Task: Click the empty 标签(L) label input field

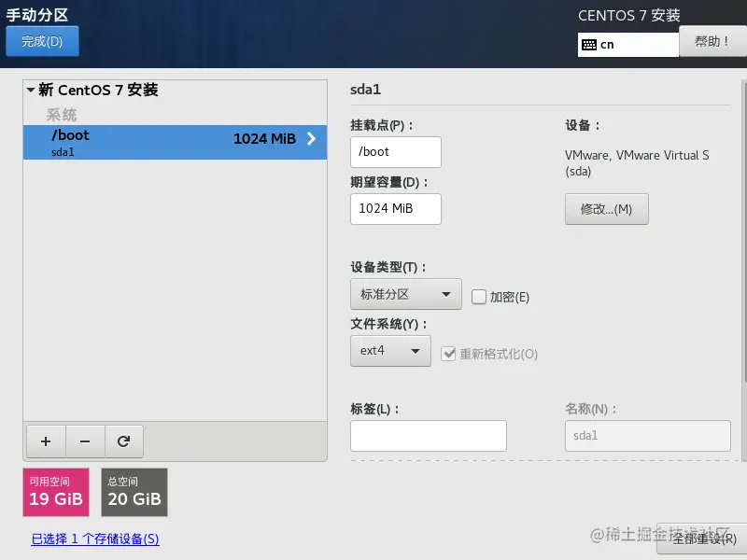Action: [429, 436]
